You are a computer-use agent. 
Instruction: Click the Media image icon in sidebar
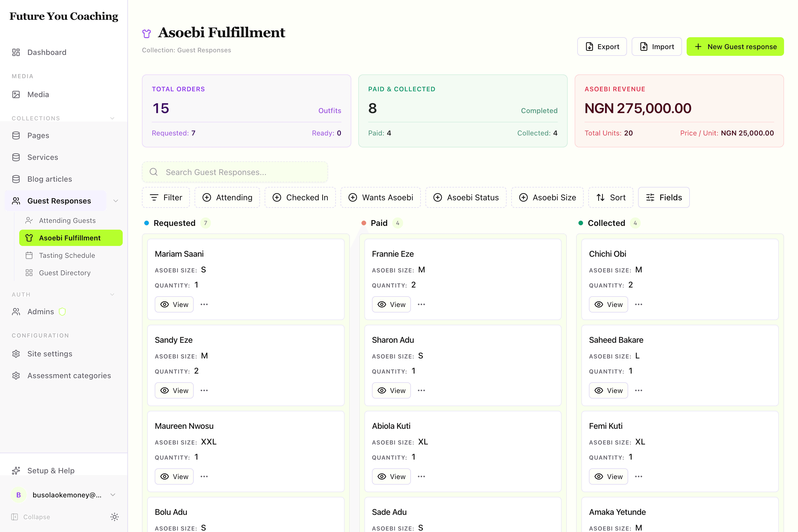16,94
